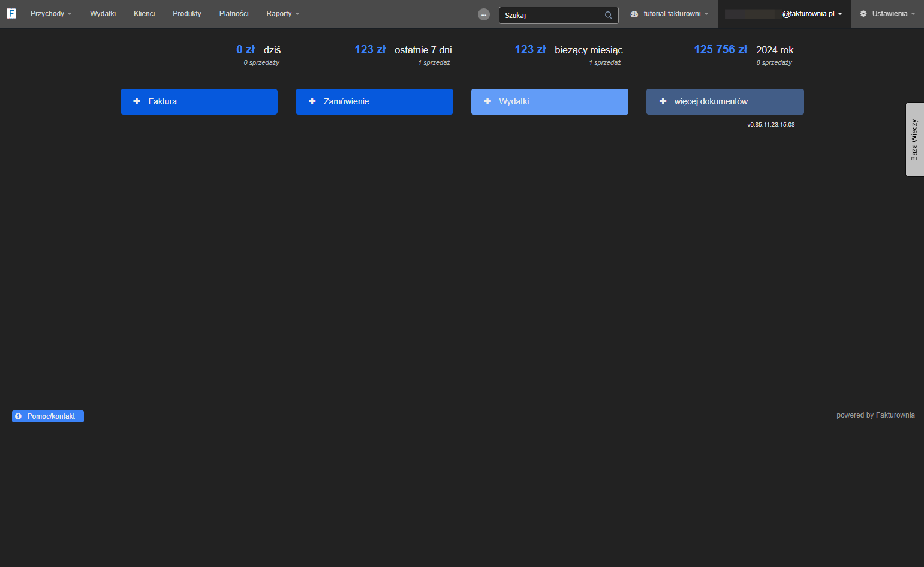This screenshot has height=567, width=924.
Task: Click the 125 756 zł 2024 rok amount
Action: 720,50
